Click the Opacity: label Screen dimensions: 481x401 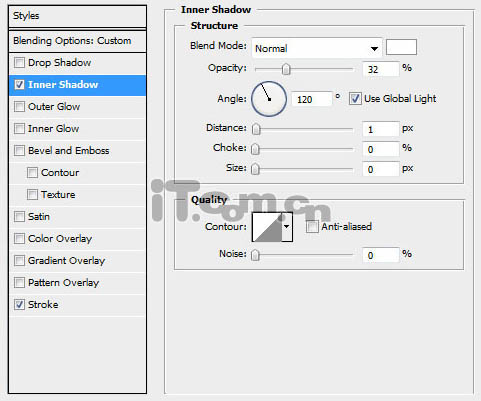pos(227,68)
